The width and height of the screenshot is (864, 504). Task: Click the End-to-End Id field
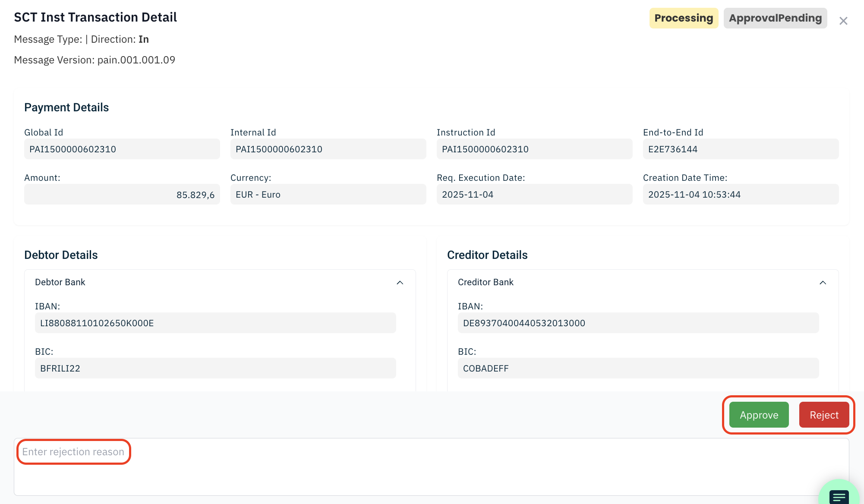pos(741,149)
